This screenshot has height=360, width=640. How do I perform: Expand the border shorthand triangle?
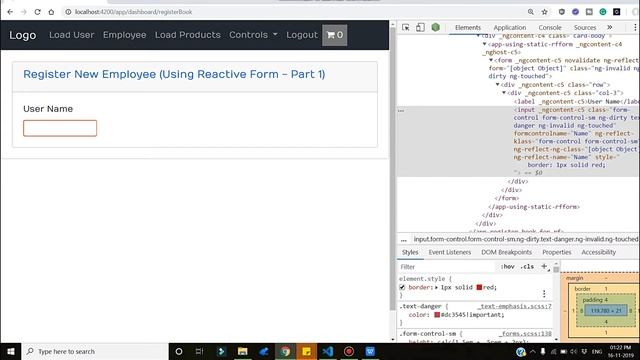click(436, 287)
